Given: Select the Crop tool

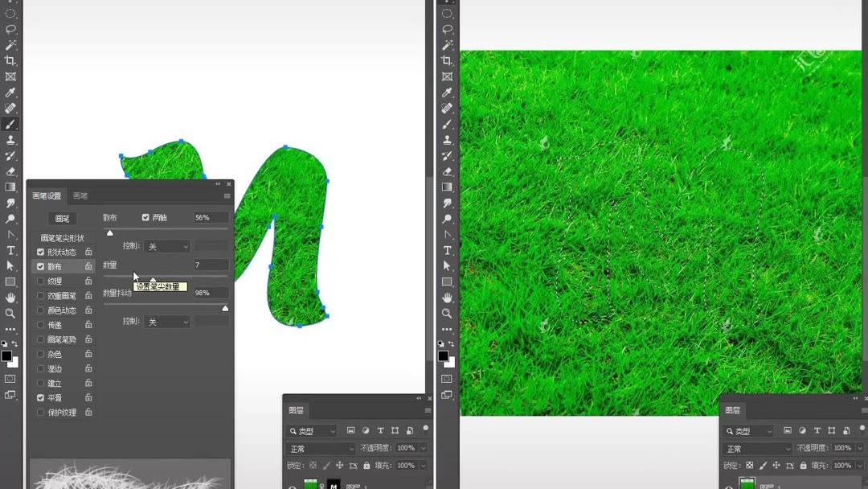Looking at the screenshot, I should click(10, 60).
